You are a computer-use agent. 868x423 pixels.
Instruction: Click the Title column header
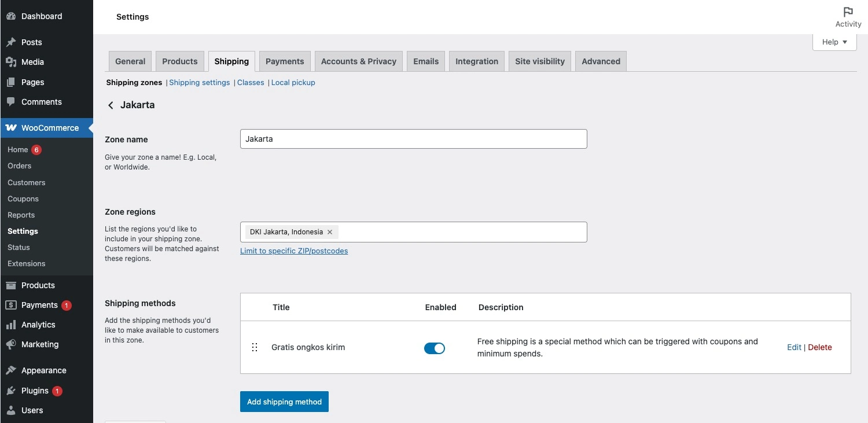coord(281,307)
